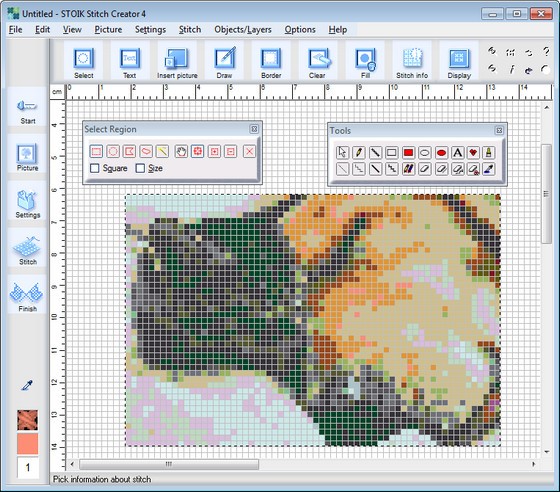The width and height of the screenshot is (560, 492).
Task: Click the Insert picture toolbar button
Action: (x=177, y=61)
